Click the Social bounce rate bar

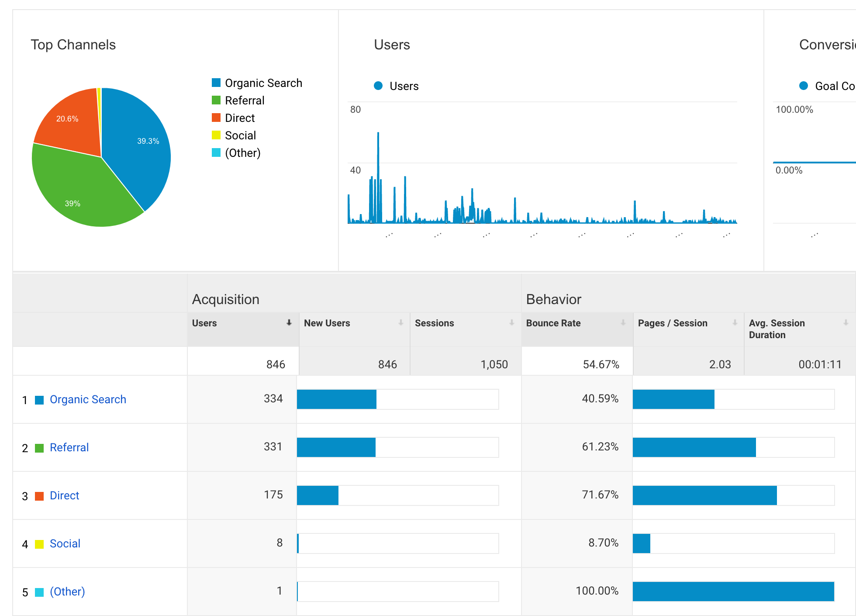[642, 543]
